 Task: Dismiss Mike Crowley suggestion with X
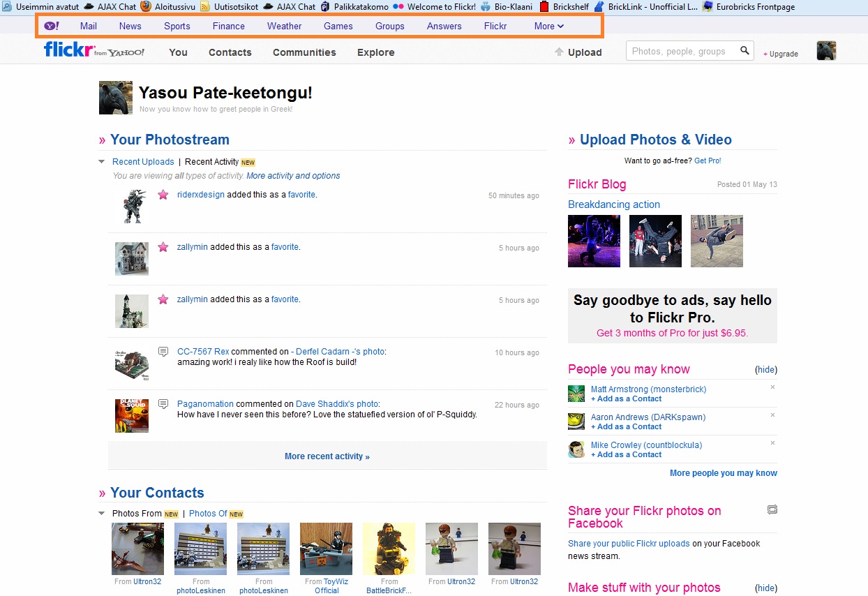click(x=772, y=442)
